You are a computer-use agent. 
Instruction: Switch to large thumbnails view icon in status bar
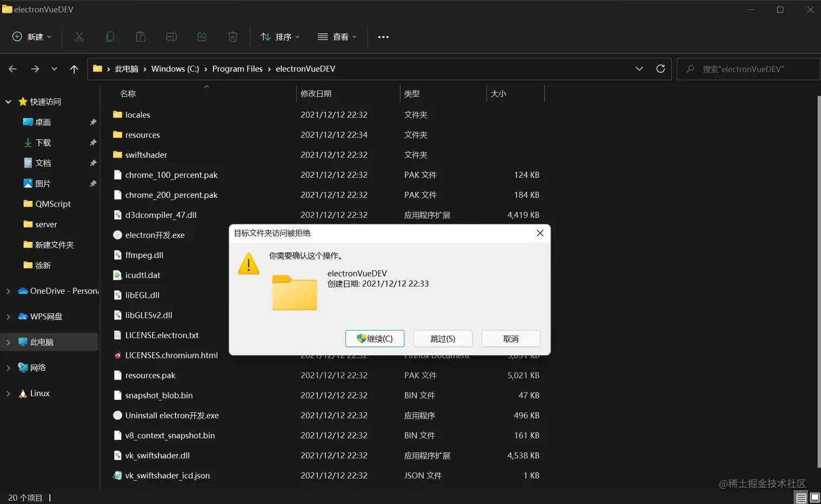(x=814, y=497)
